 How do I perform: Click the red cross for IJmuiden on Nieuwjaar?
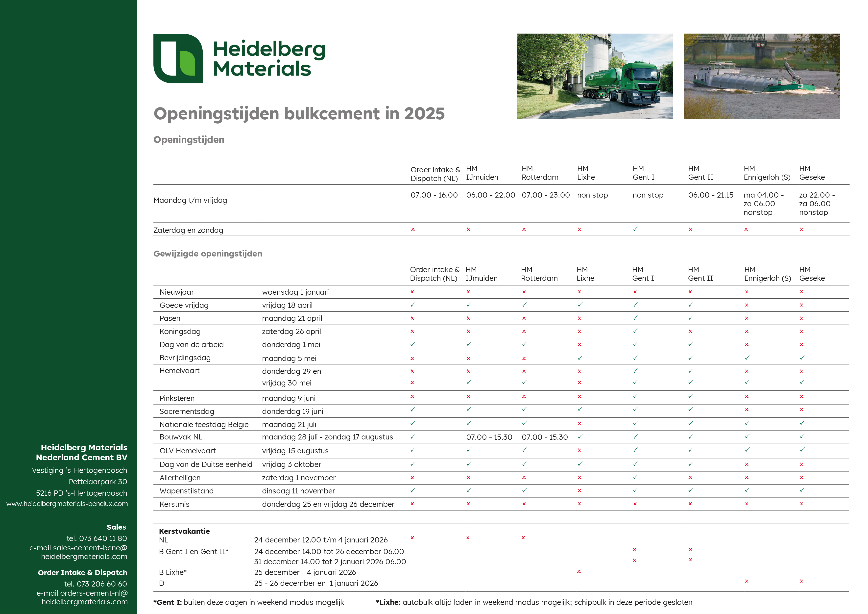pos(468,292)
